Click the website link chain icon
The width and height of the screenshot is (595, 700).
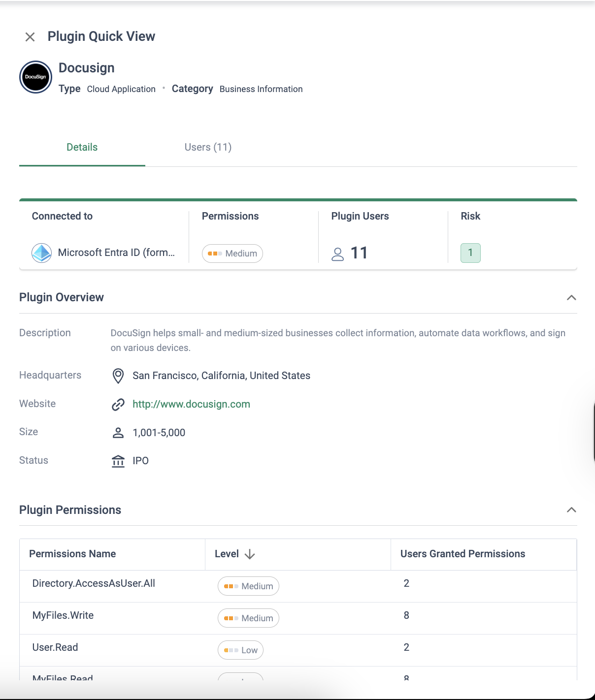tap(118, 405)
